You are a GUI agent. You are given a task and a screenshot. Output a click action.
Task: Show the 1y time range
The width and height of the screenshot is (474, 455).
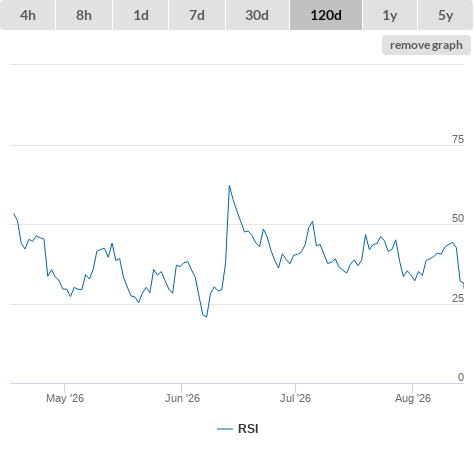[390, 15]
